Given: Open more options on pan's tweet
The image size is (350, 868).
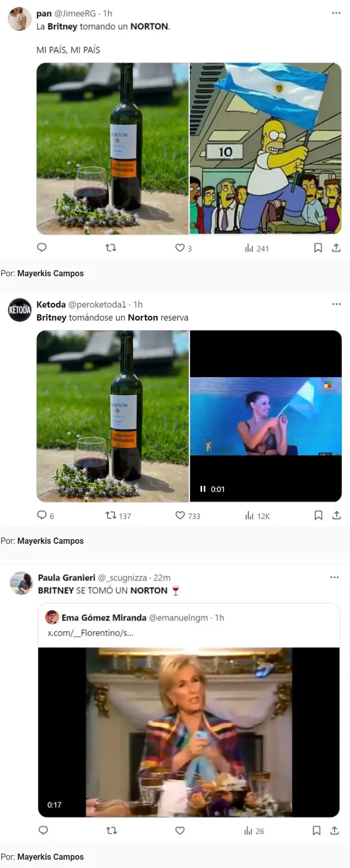Looking at the screenshot, I should [x=336, y=13].
